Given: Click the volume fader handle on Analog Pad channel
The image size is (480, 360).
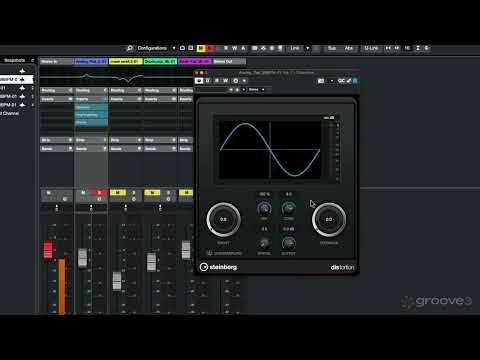Looking at the screenshot, I should coord(82,258).
